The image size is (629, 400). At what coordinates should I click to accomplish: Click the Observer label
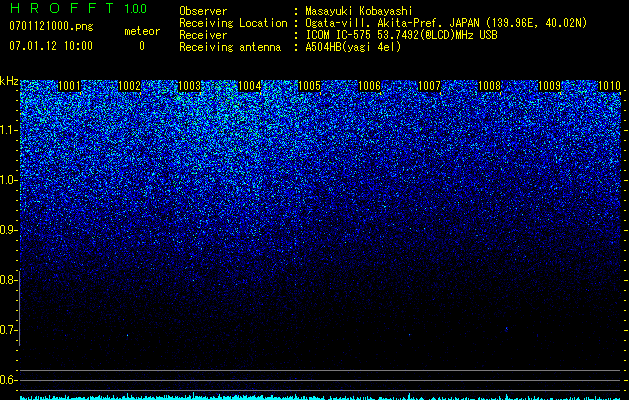pos(203,11)
